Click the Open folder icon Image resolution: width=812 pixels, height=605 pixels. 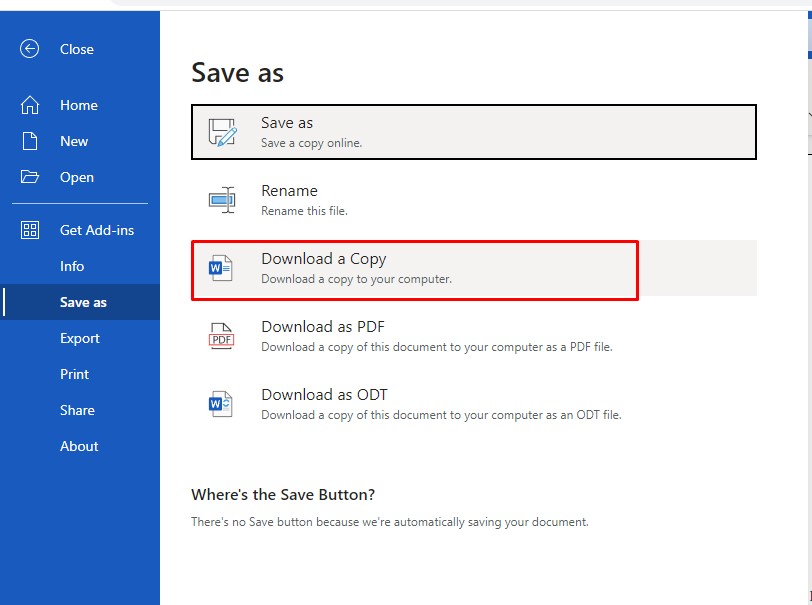[x=30, y=177]
